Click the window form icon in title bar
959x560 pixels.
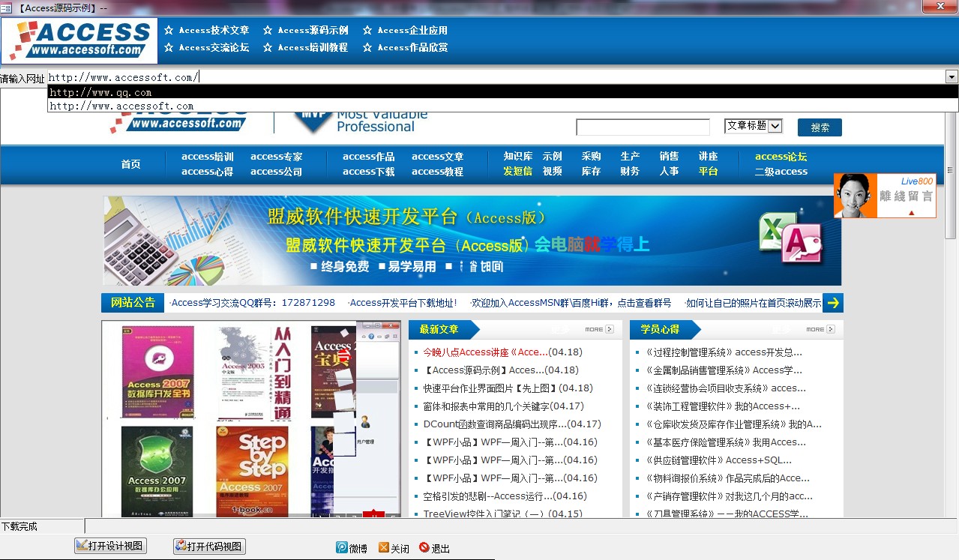tap(6, 7)
